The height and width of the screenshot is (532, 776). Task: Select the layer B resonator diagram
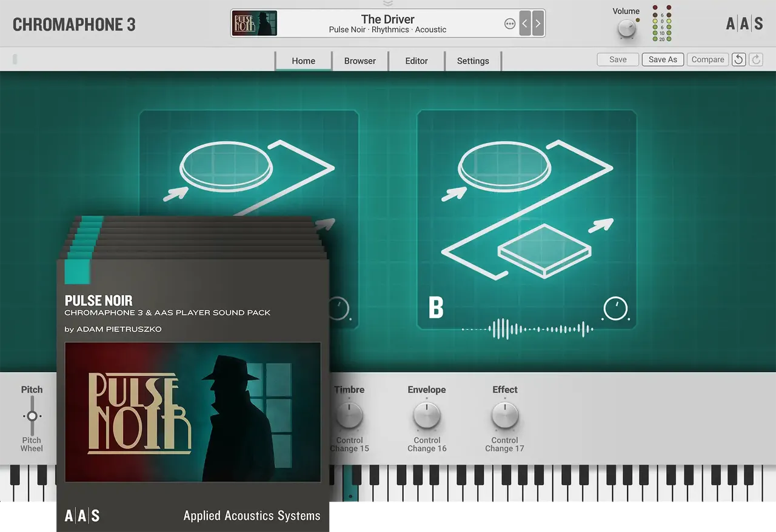(526, 208)
